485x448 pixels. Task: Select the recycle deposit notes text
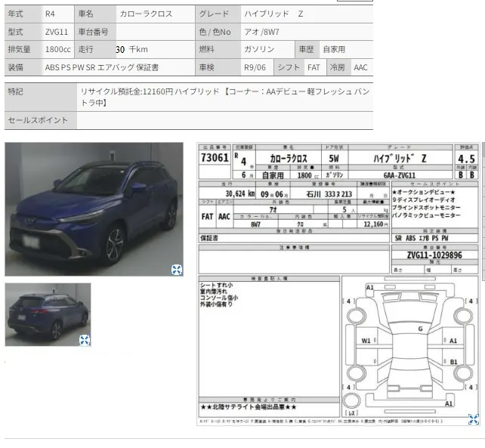coord(225,97)
